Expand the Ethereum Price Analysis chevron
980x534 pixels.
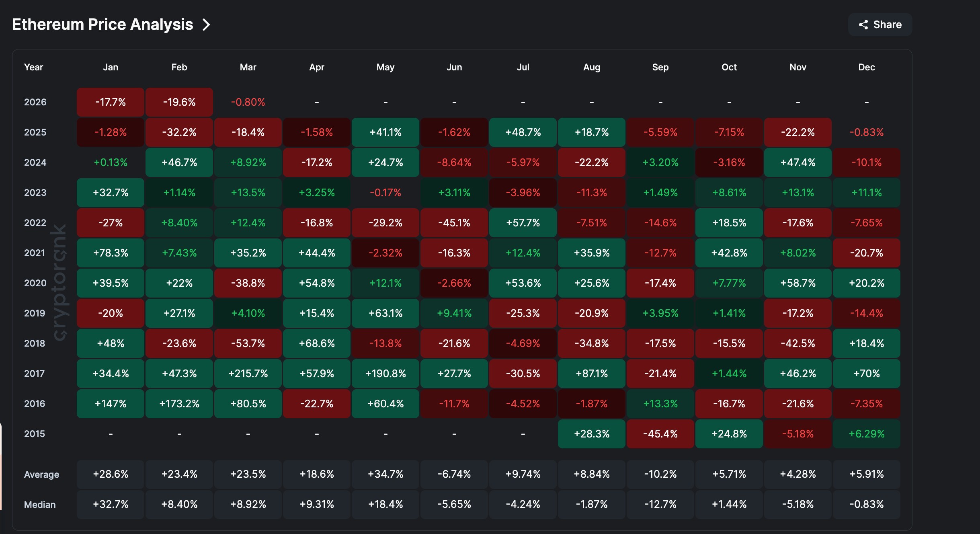[x=206, y=25]
